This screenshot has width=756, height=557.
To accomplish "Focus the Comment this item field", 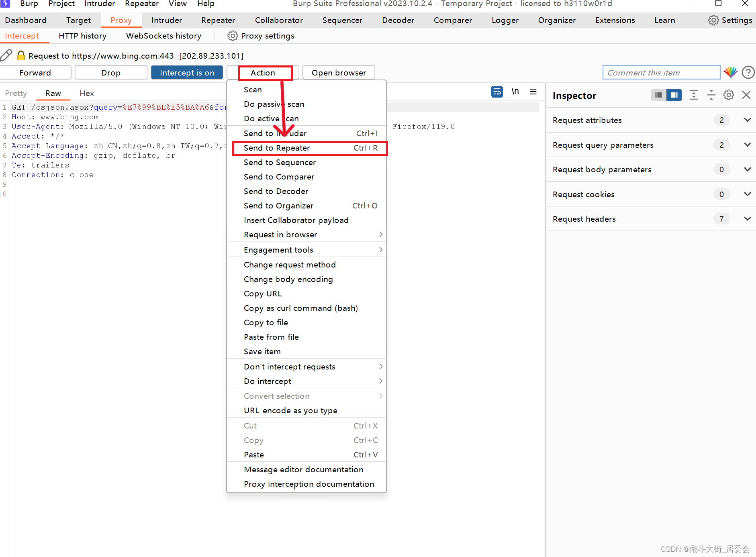I will [661, 73].
